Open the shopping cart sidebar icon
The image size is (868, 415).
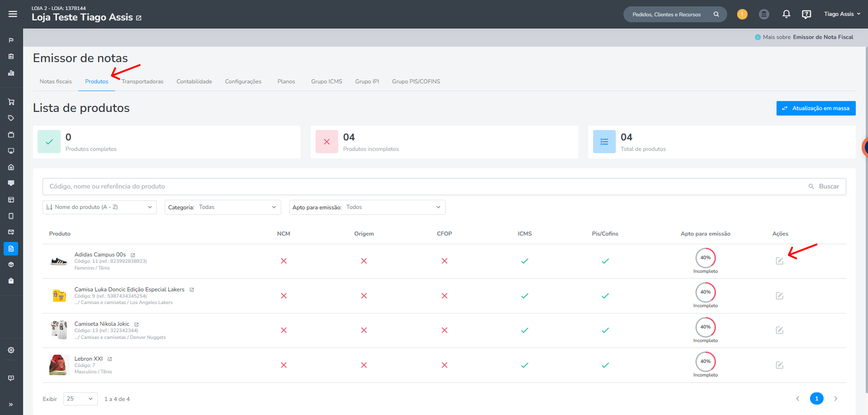tap(11, 102)
